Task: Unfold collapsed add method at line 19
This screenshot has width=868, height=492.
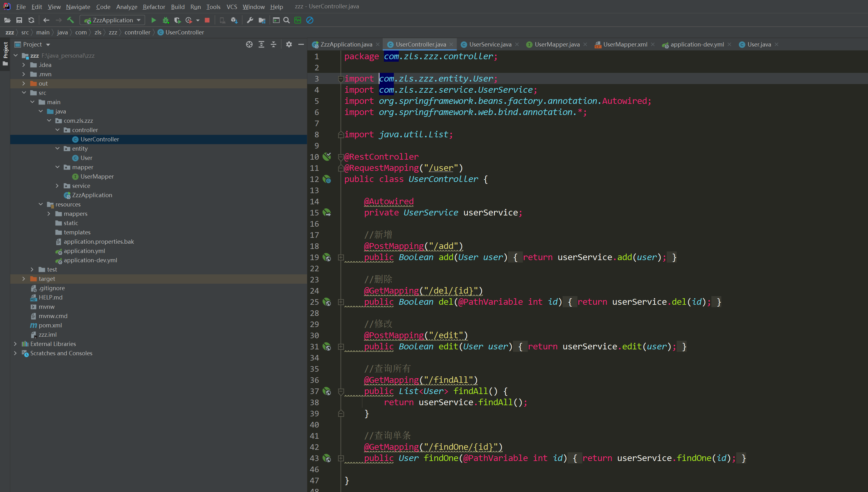Action: (341, 258)
